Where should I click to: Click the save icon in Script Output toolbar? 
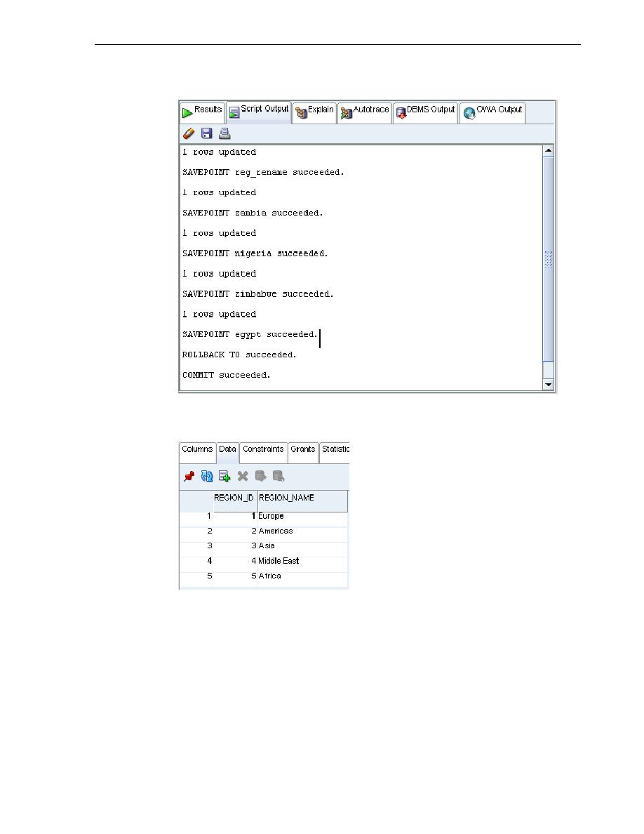(x=207, y=133)
